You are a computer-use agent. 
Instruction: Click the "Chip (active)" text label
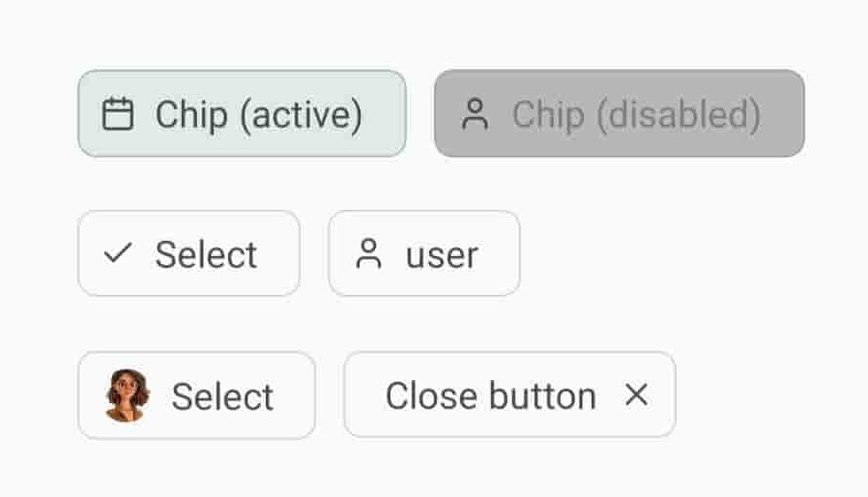point(258,115)
